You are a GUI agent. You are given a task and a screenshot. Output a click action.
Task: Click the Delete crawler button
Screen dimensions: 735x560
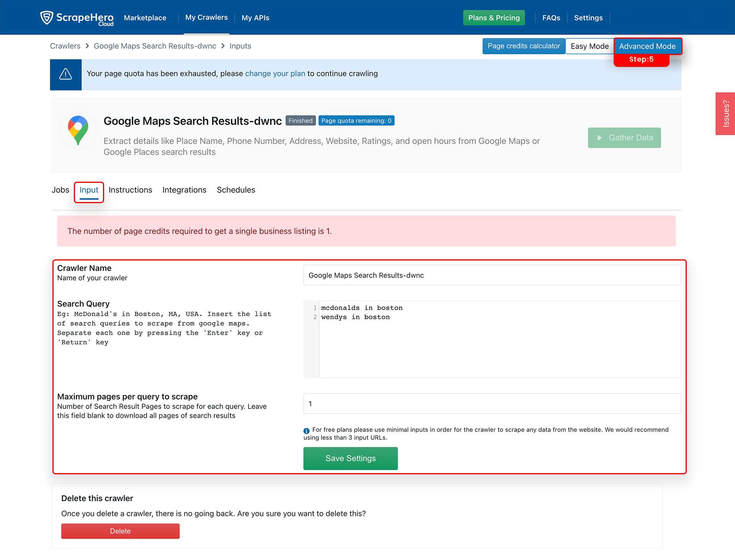[120, 531]
